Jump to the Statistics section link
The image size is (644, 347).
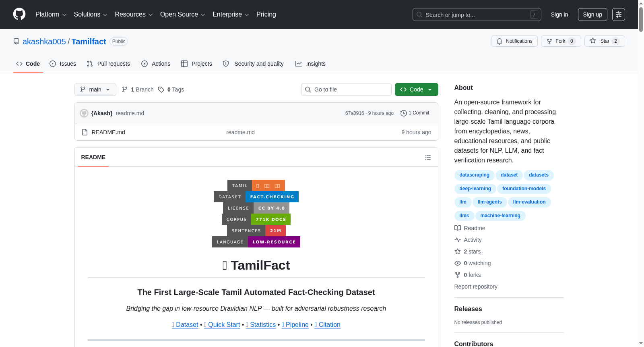(261, 325)
